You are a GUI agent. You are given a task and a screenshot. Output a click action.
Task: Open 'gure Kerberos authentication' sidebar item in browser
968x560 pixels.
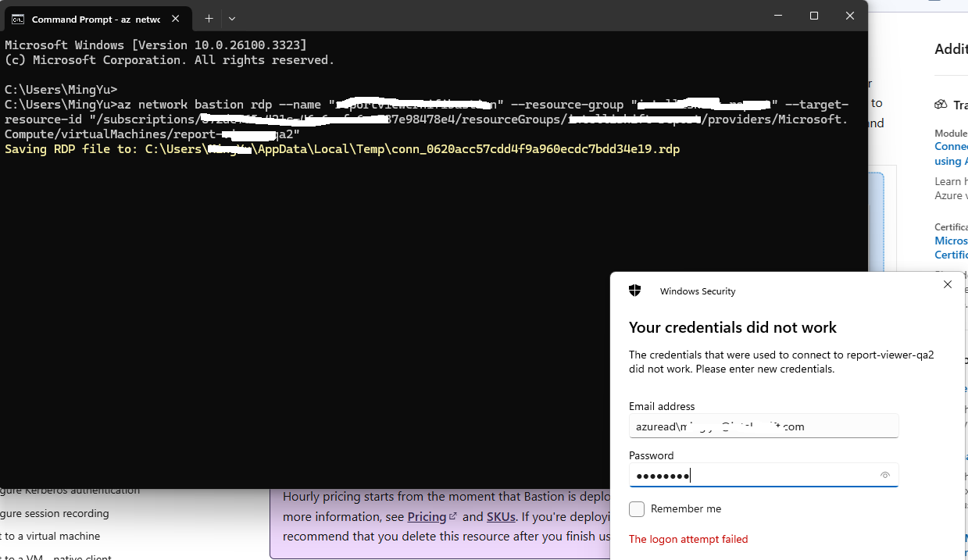(x=70, y=490)
